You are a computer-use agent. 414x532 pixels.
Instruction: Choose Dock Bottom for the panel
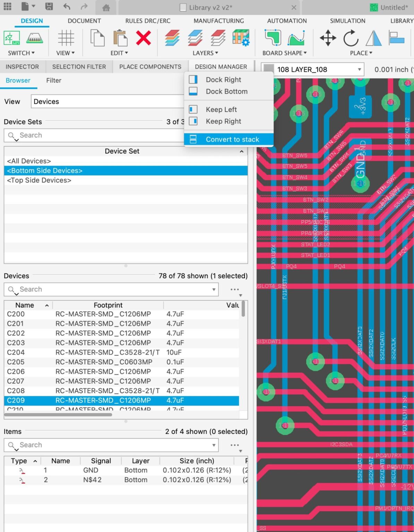[226, 91]
